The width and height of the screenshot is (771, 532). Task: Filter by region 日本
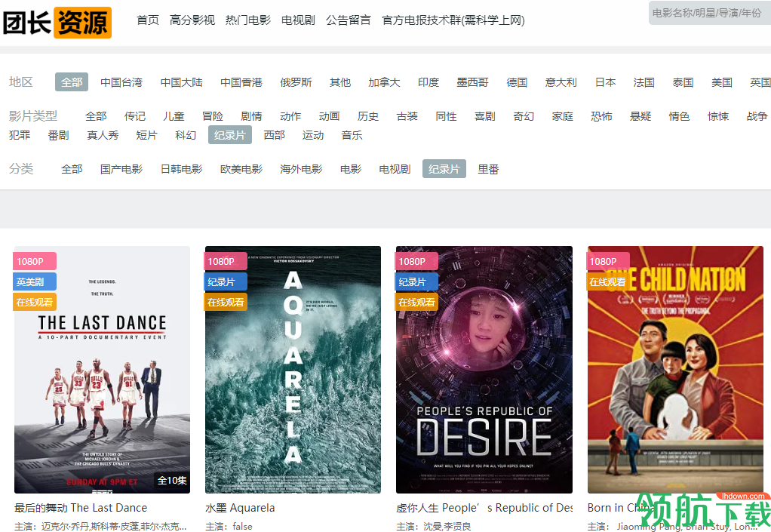tap(605, 82)
